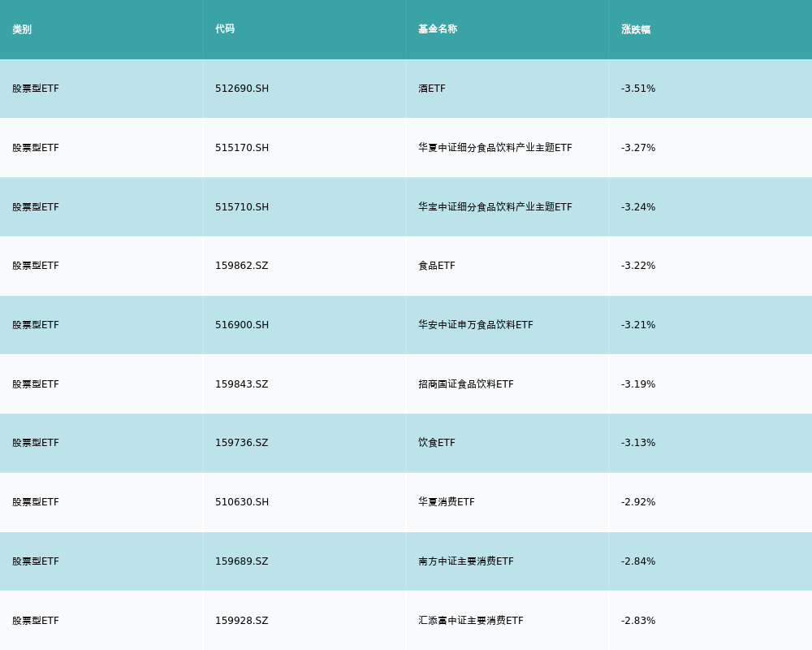
Task: Click the -3.51% change value
Action: point(638,89)
